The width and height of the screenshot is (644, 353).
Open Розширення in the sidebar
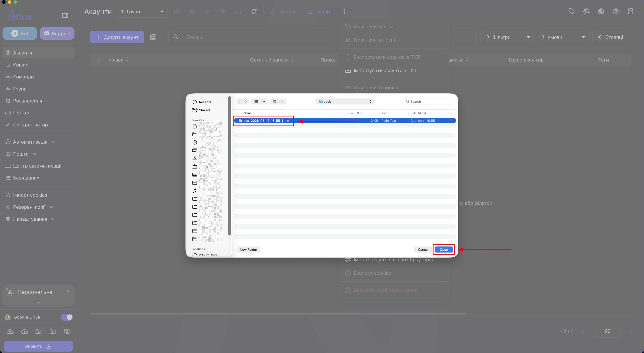(x=39, y=101)
